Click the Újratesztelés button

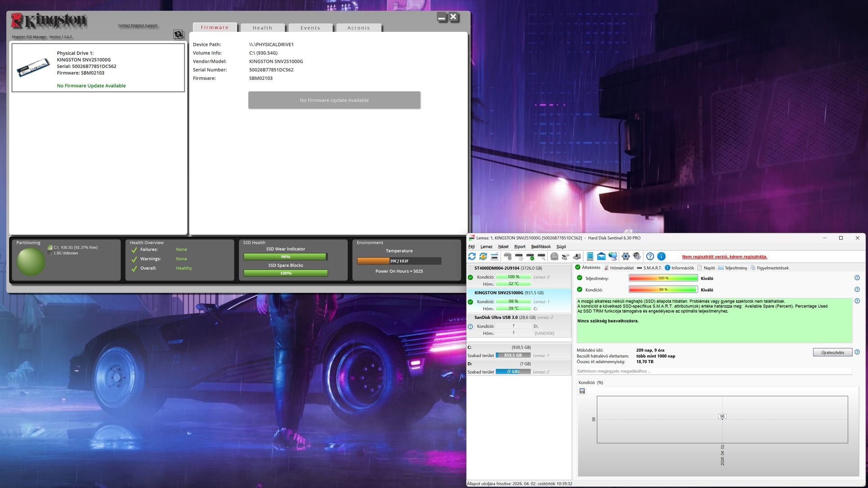click(832, 352)
